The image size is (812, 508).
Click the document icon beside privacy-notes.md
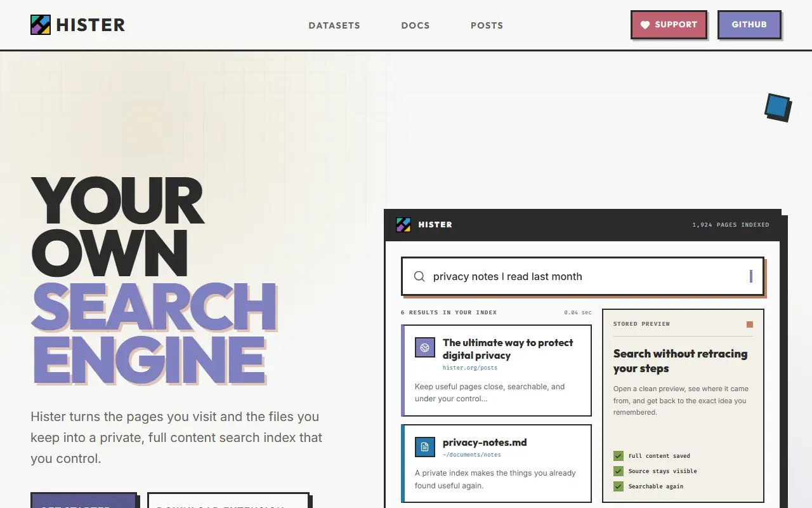click(x=425, y=446)
